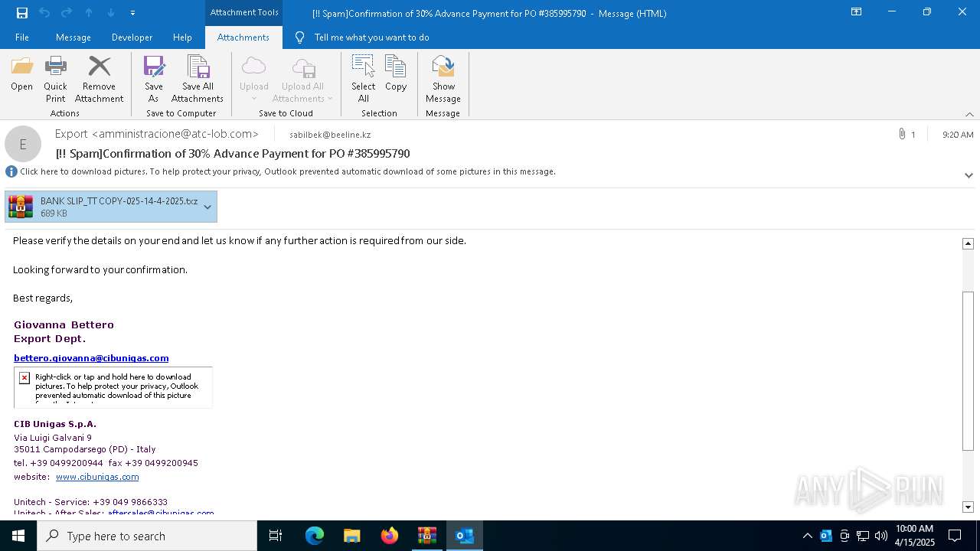Screen dimensions: 980x551
Task: Click the taskbar search box
Action: (147, 536)
